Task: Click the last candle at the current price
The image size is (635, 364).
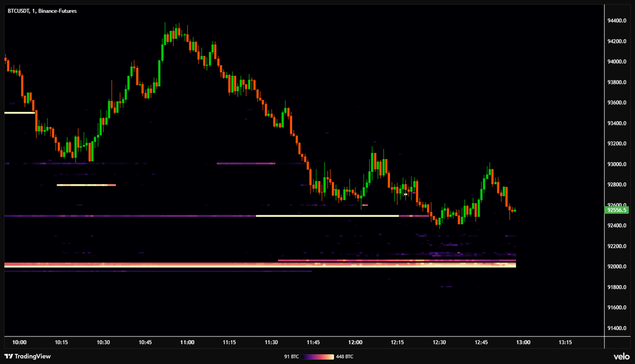Action: [514, 211]
